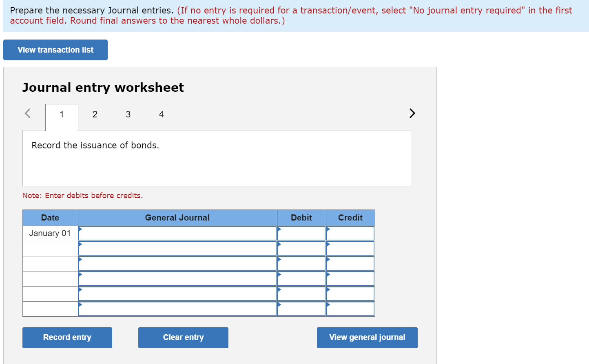Select the currently active tab 1

click(61, 115)
